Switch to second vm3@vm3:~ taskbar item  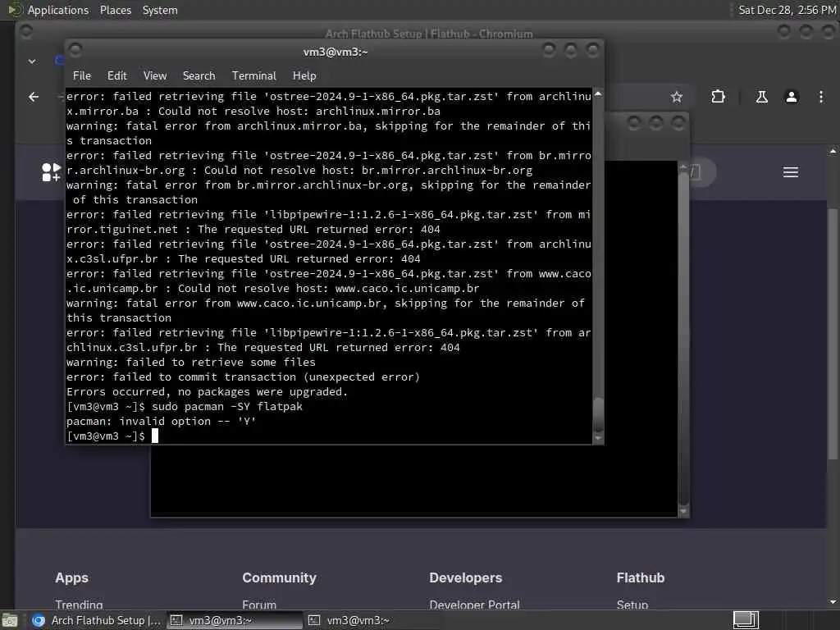(x=372, y=620)
